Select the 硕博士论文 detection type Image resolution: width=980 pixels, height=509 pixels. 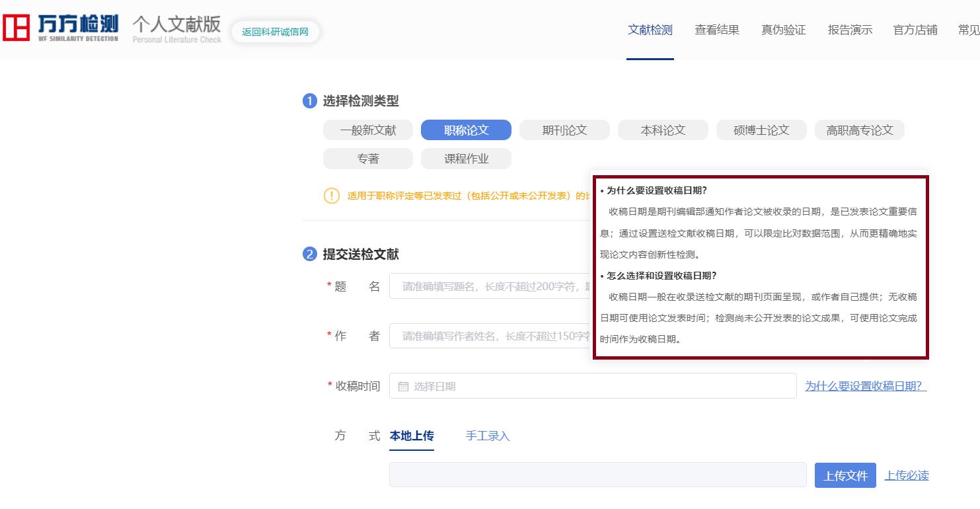tap(761, 130)
